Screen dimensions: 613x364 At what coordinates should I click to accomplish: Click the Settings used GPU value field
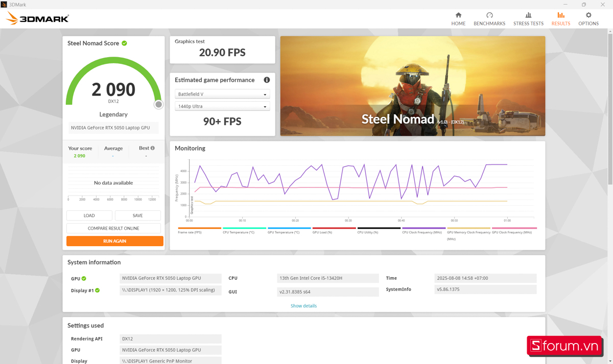(x=171, y=350)
